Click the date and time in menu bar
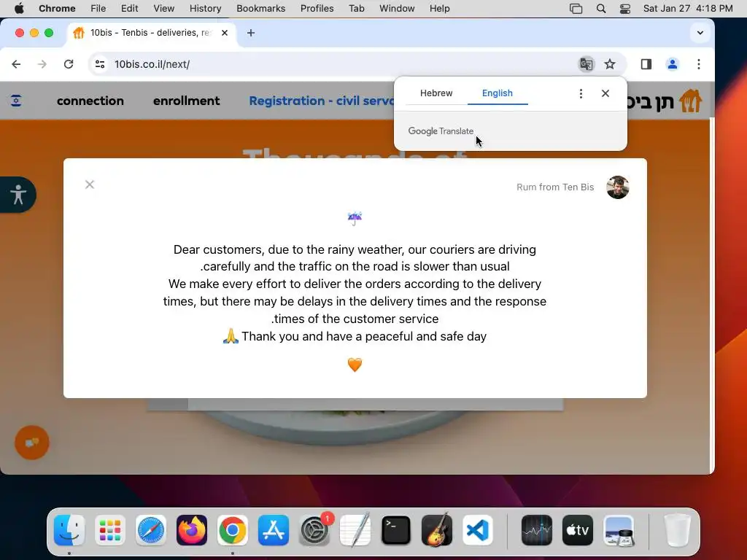747x560 pixels. click(x=688, y=8)
